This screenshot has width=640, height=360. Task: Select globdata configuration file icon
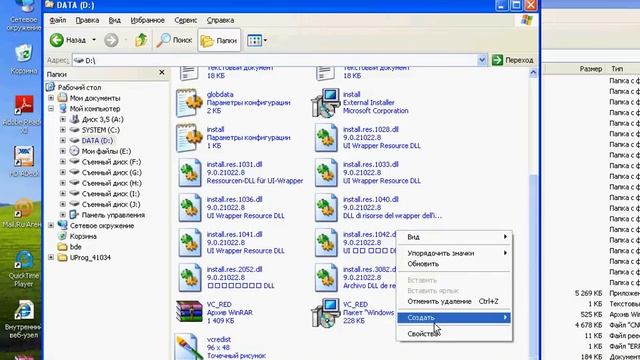[189, 102]
